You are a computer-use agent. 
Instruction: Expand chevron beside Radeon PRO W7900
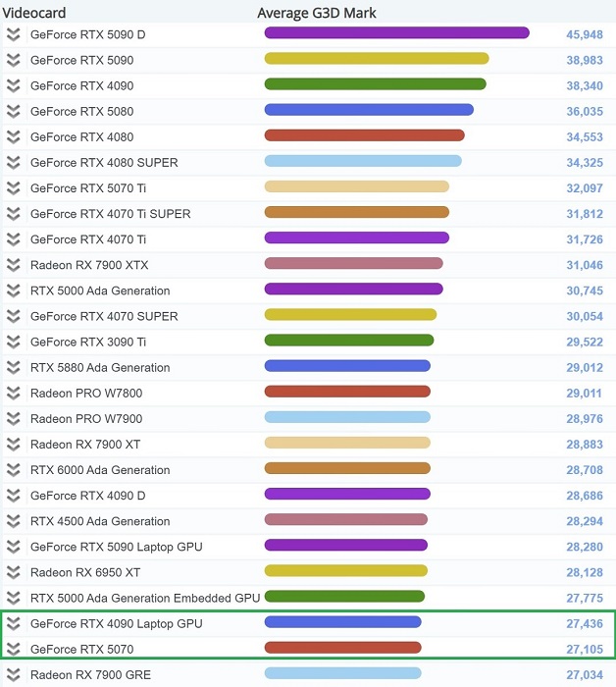14,419
